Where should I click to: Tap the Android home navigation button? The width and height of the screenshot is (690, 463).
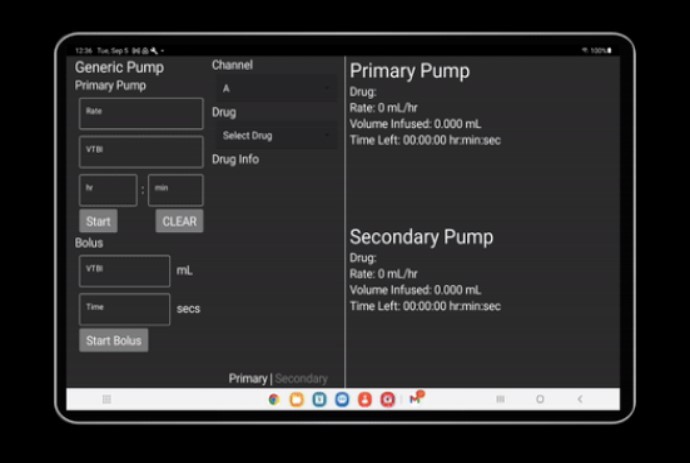(540, 399)
